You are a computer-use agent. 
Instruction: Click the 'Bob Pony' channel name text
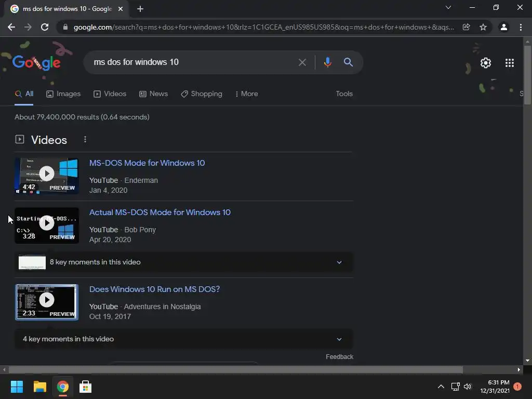coord(140,230)
